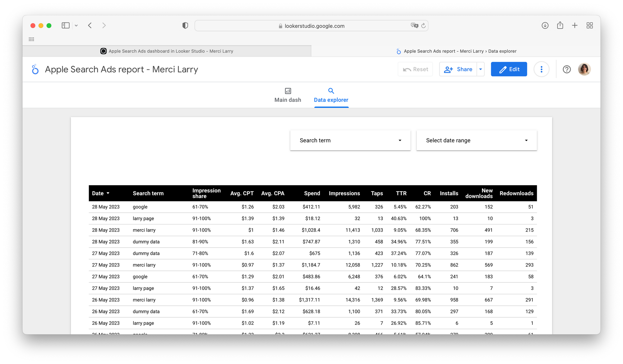
Task: Open the three-dot more options menu
Action: [541, 69]
